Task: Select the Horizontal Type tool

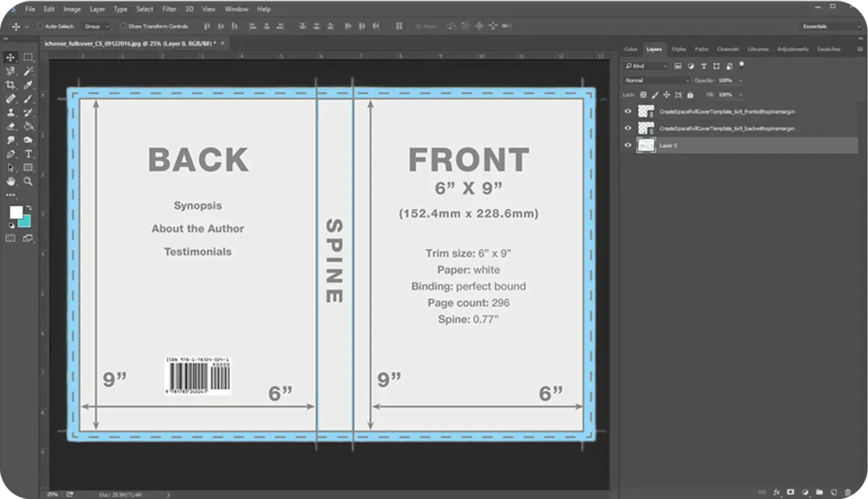Action: (x=28, y=154)
